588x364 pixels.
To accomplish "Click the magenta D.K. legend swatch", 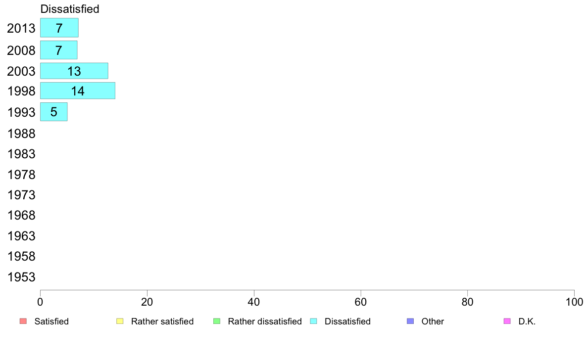I will tap(507, 321).
